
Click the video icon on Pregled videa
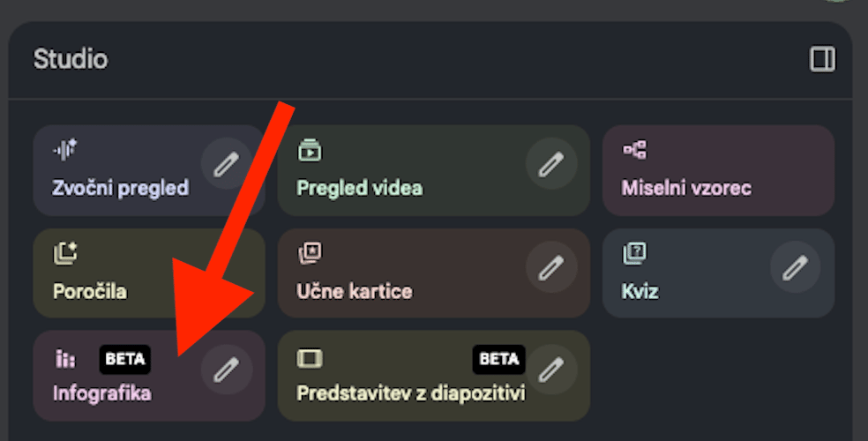[310, 150]
